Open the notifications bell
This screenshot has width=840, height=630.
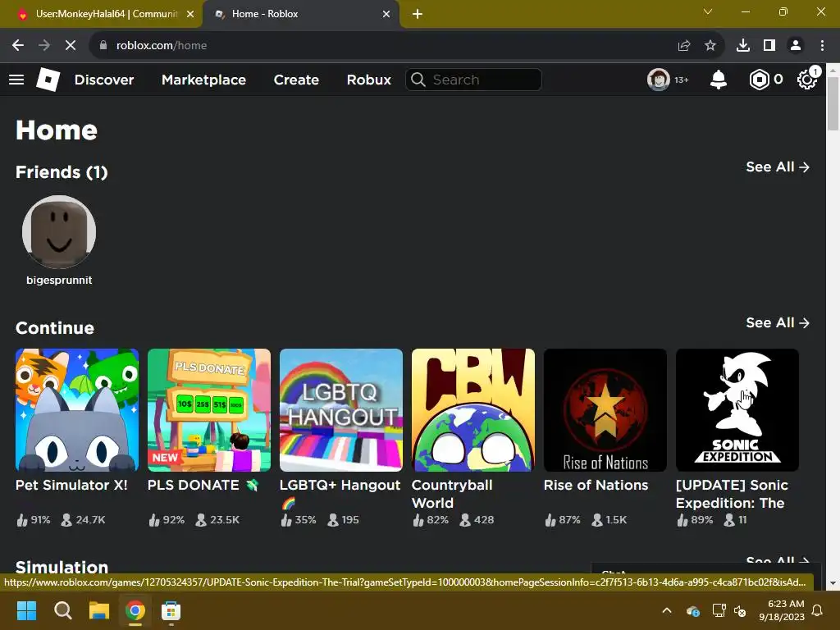[719, 80]
